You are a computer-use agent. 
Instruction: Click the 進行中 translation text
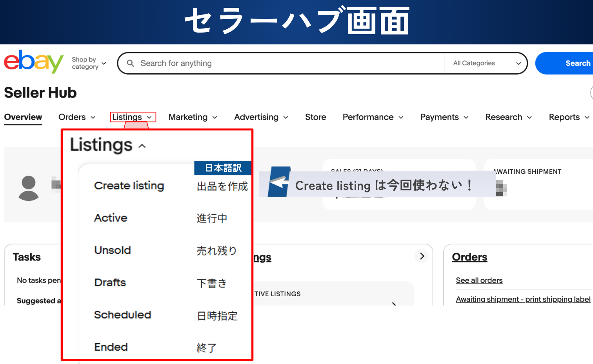coord(212,218)
